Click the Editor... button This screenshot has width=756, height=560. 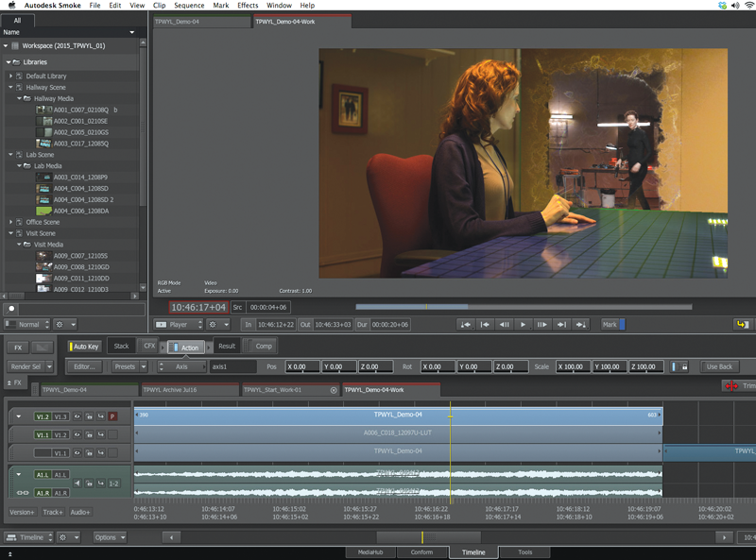(84, 366)
